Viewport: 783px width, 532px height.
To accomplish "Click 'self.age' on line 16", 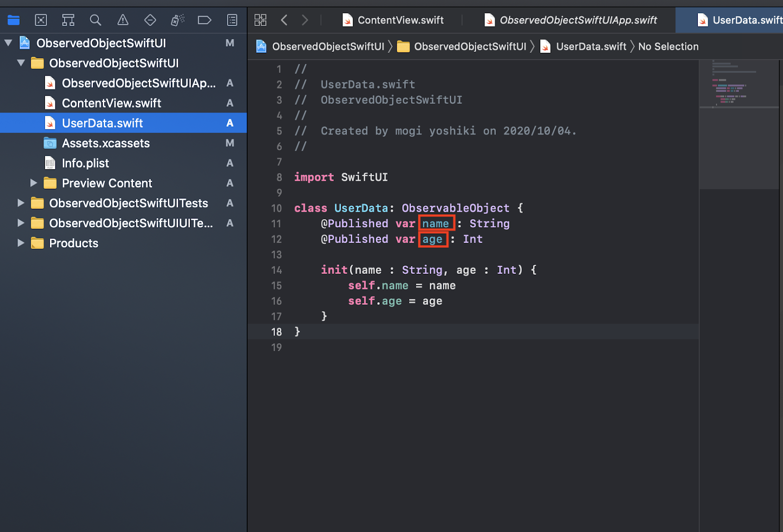I will coord(375,301).
